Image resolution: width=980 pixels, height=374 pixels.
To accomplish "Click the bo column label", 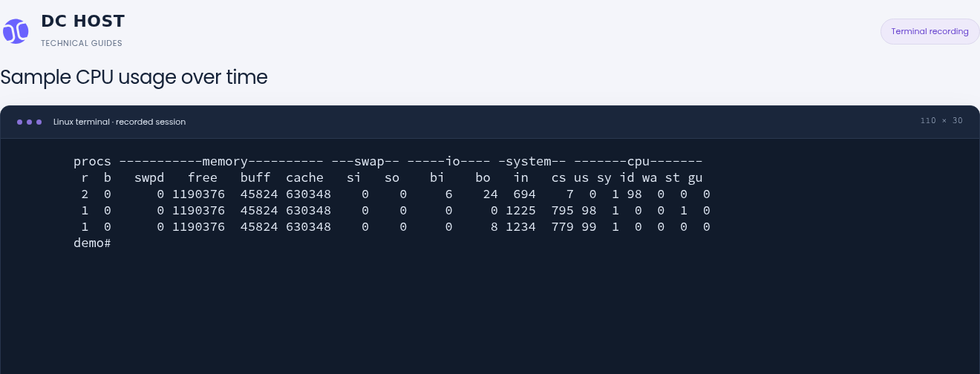I will click(483, 177).
